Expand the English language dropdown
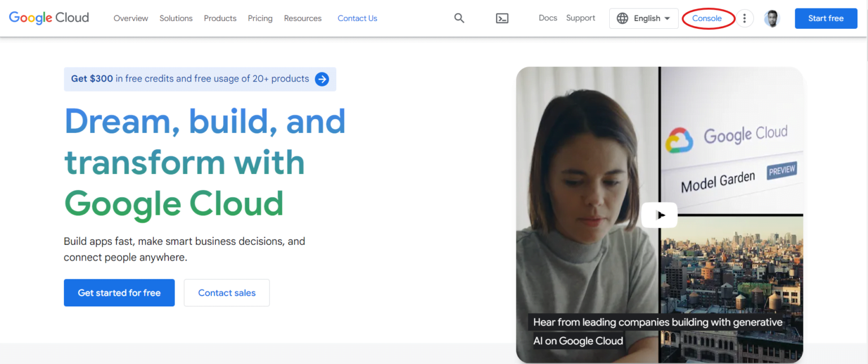Viewport: 868px width, 364px height. [x=648, y=18]
